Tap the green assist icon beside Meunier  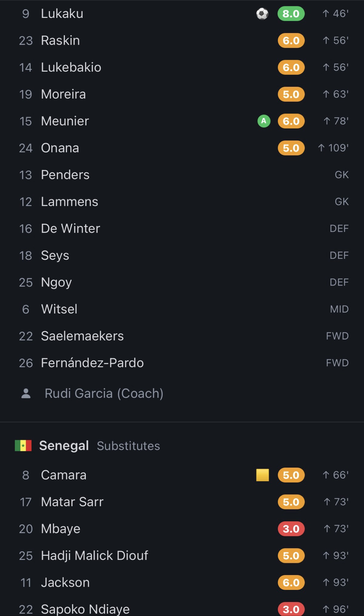coord(264,121)
